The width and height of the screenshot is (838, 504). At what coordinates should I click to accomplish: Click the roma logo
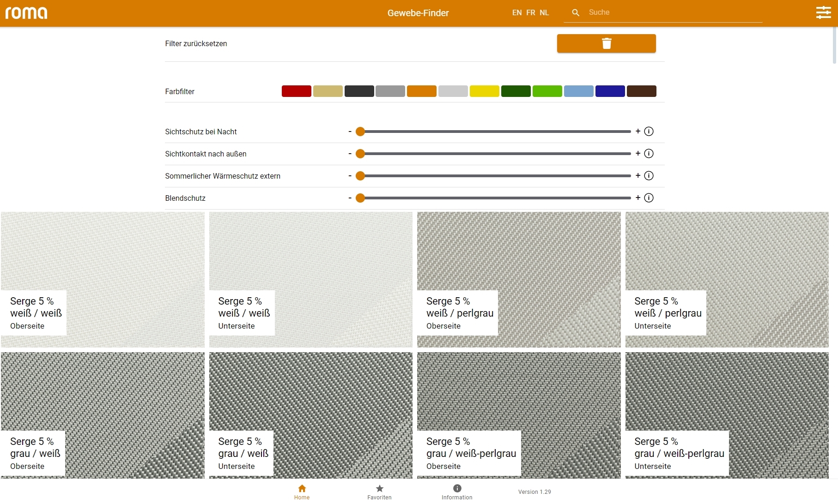(x=26, y=13)
